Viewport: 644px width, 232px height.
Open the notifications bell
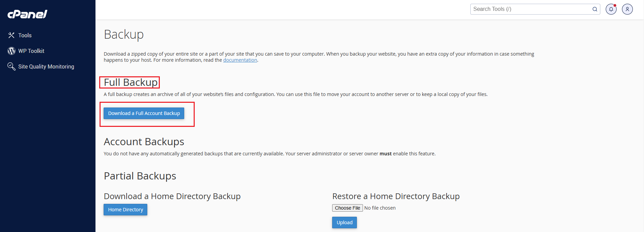tap(611, 9)
